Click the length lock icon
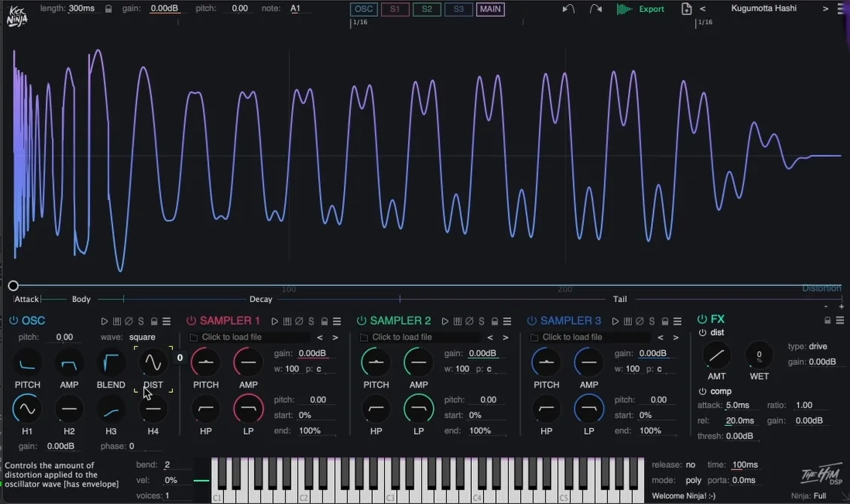 click(108, 9)
